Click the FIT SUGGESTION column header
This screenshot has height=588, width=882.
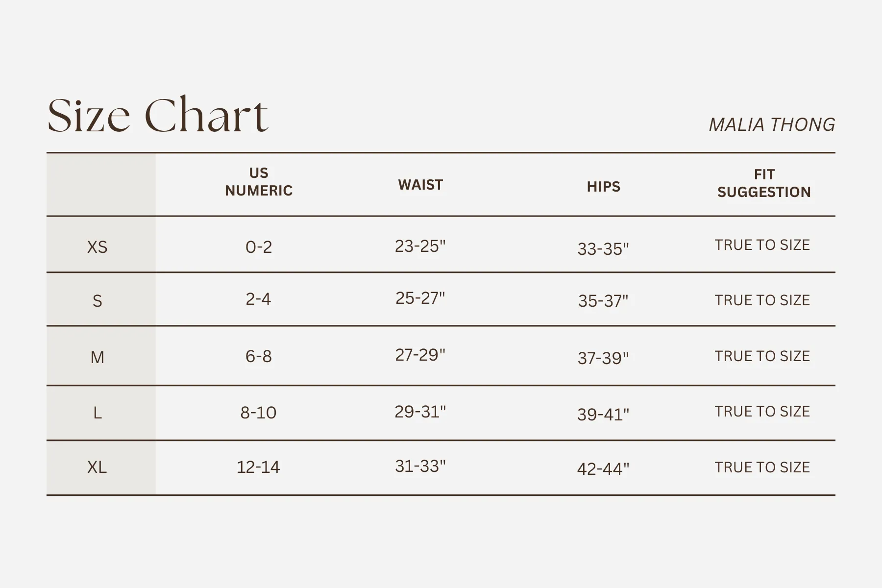coord(764,183)
